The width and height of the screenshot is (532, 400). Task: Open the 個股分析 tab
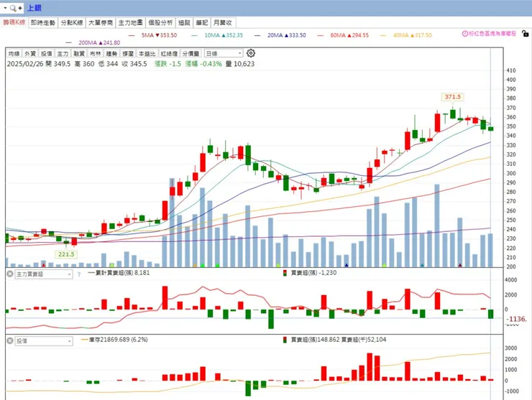click(x=160, y=23)
